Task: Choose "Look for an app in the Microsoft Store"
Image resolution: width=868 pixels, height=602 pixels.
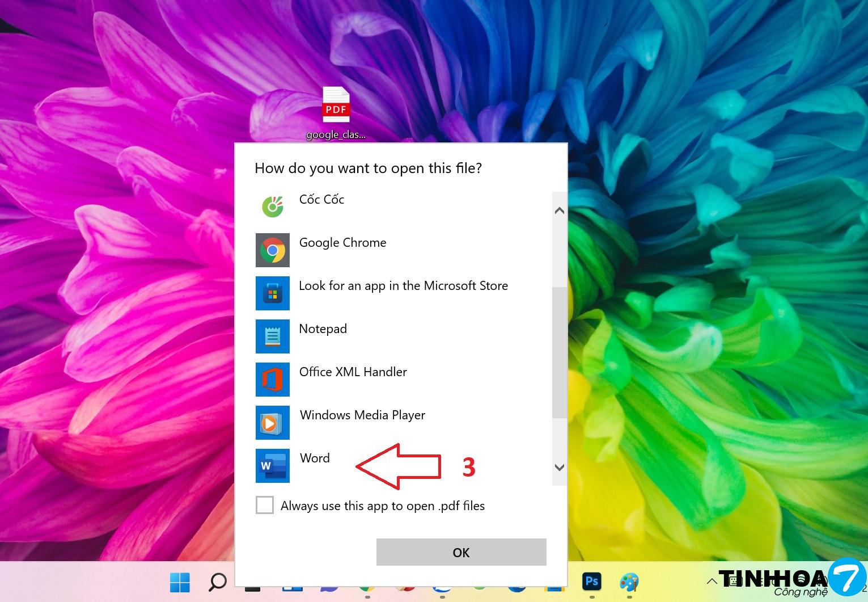Action: click(403, 286)
